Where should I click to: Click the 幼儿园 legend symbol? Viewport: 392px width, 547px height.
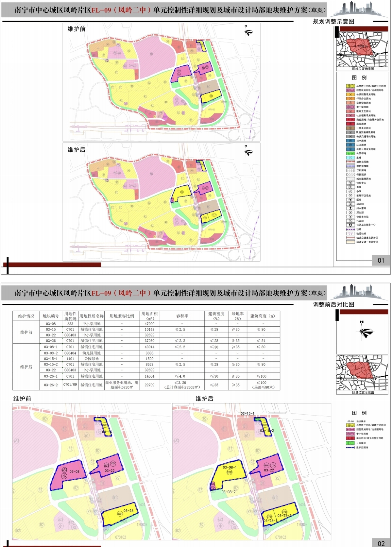click(x=350, y=204)
